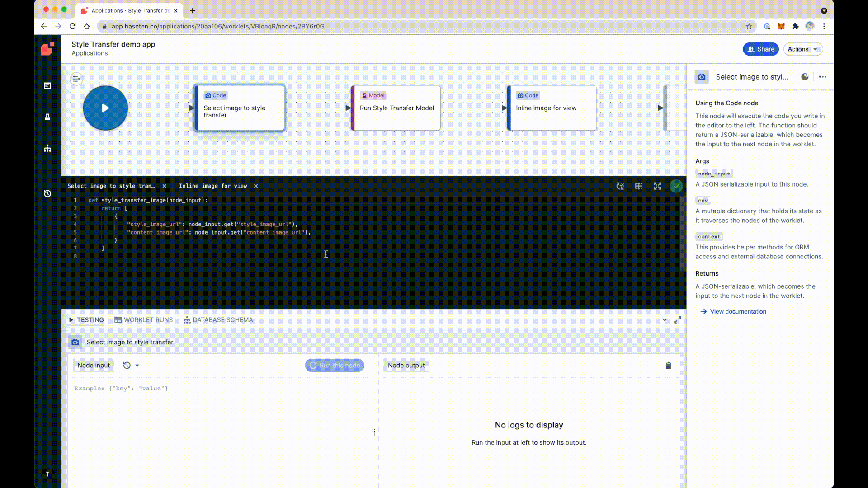
Task: Open the three-dots node options menu
Action: coord(822,77)
